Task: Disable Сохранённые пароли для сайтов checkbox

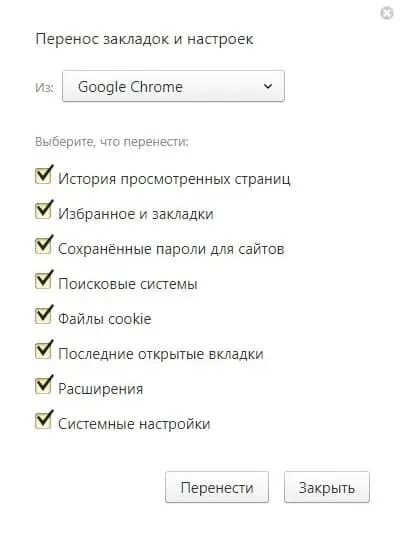Action: coord(43,246)
